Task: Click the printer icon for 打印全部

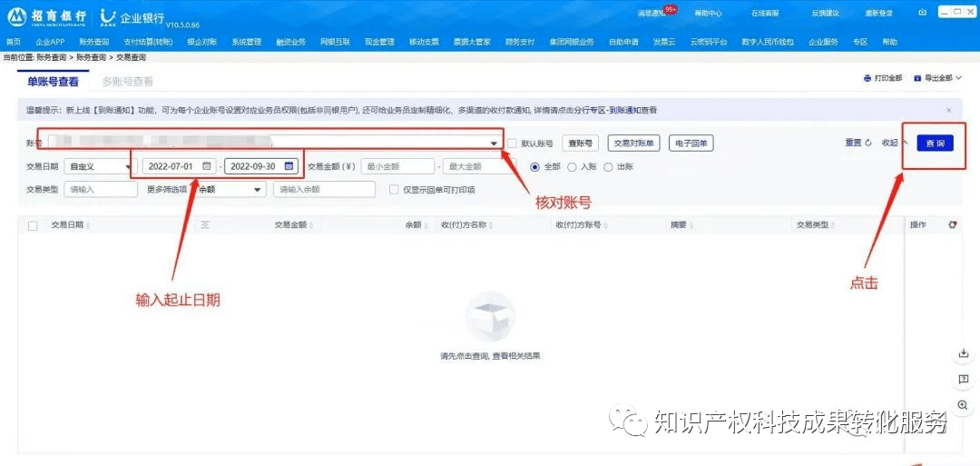Action: (x=867, y=78)
